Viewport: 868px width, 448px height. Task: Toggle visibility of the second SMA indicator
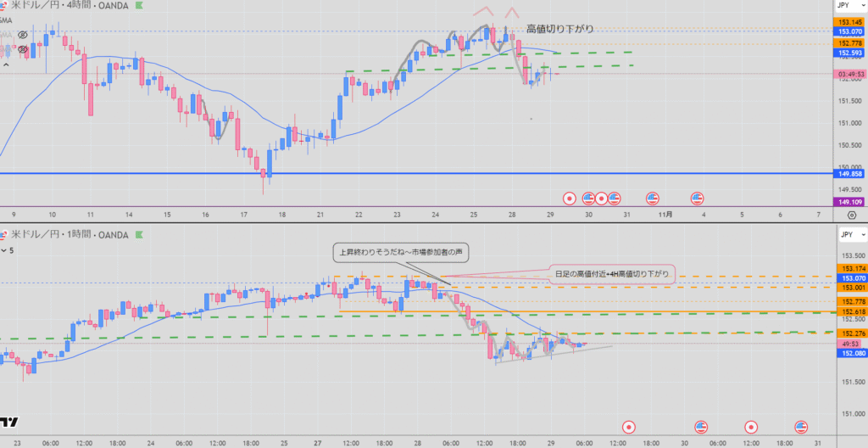coord(23,36)
